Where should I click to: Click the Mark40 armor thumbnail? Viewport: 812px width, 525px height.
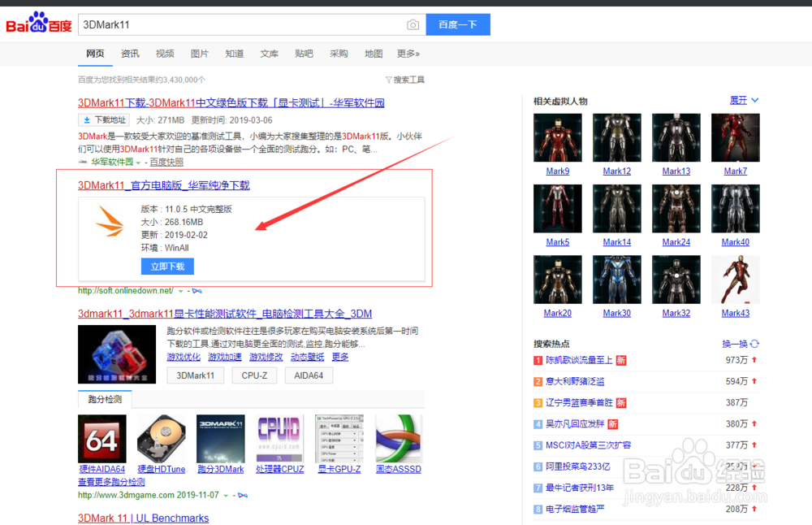pos(736,209)
